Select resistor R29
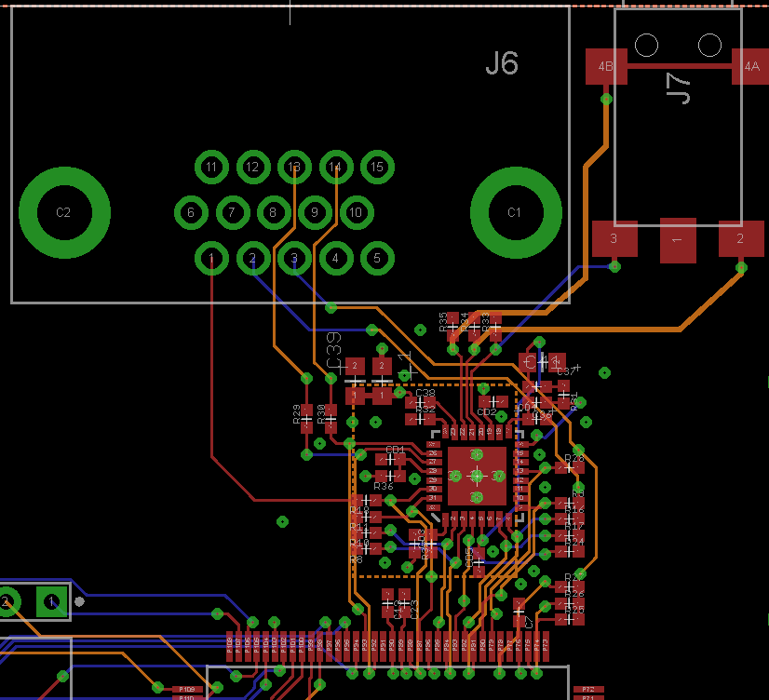The image size is (769, 700). [x=306, y=415]
